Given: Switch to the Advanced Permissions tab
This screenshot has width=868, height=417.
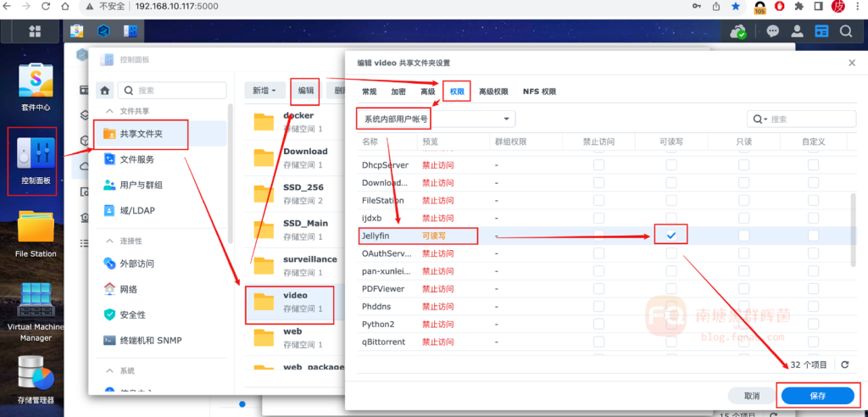Looking at the screenshot, I should click(492, 92).
